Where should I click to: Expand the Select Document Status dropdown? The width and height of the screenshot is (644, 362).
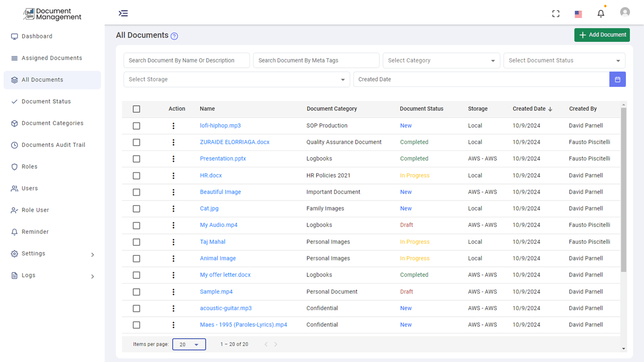564,60
